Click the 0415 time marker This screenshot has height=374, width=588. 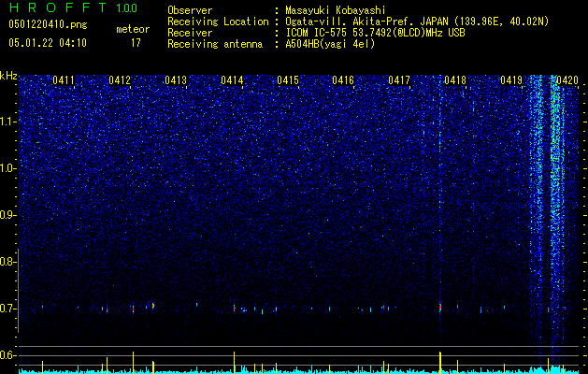click(x=288, y=80)
